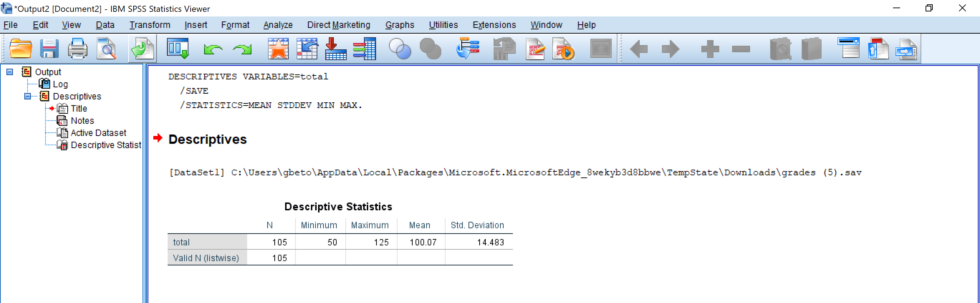The image size is (980, 303).
Task: Click the Recall recent dialogs icon
Action: click(x=178, y=49)
